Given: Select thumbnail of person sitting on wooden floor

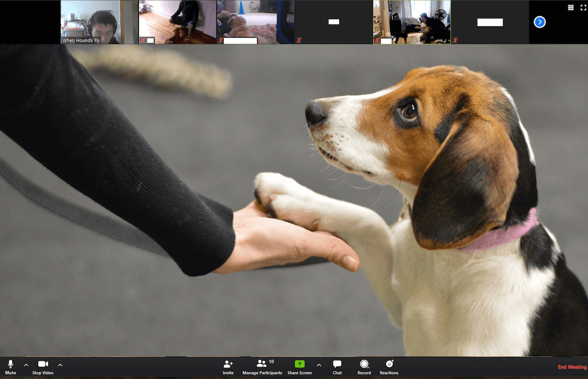Looking at the screenshot, I should coord(178,22).
